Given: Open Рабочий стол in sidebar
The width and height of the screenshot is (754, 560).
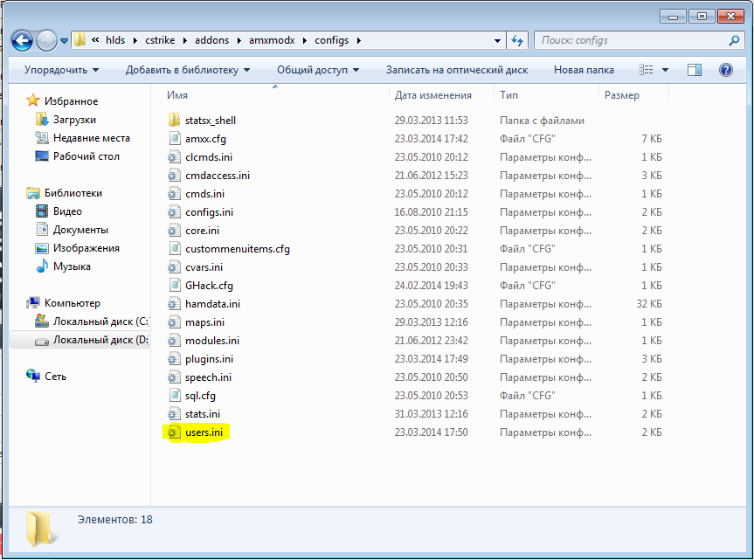Looking at the screenshot, I should 86,156.
